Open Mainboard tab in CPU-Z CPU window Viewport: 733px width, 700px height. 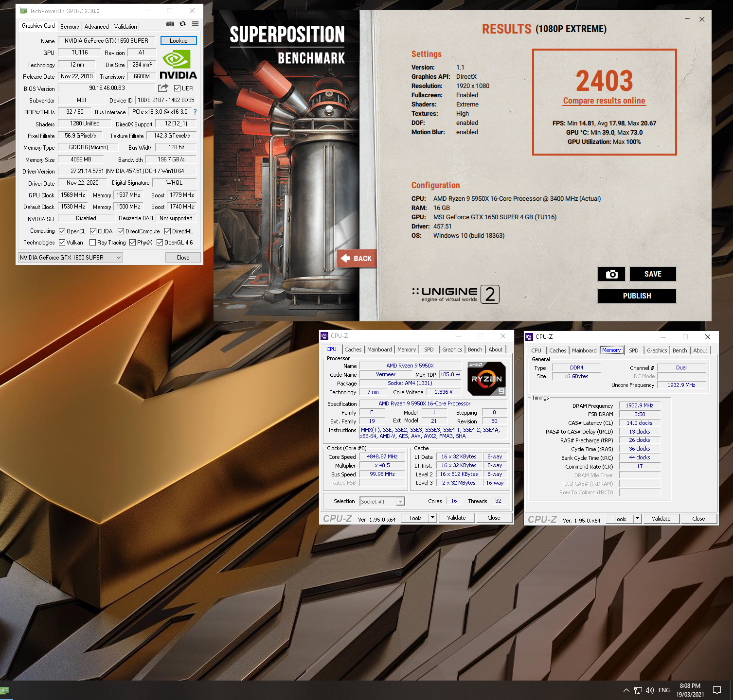379,350
